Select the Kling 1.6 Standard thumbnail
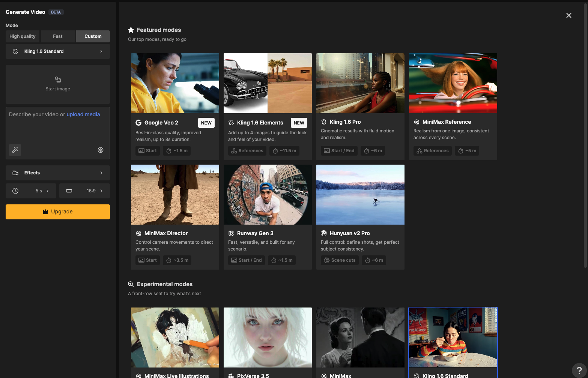 tap(453, 337)
